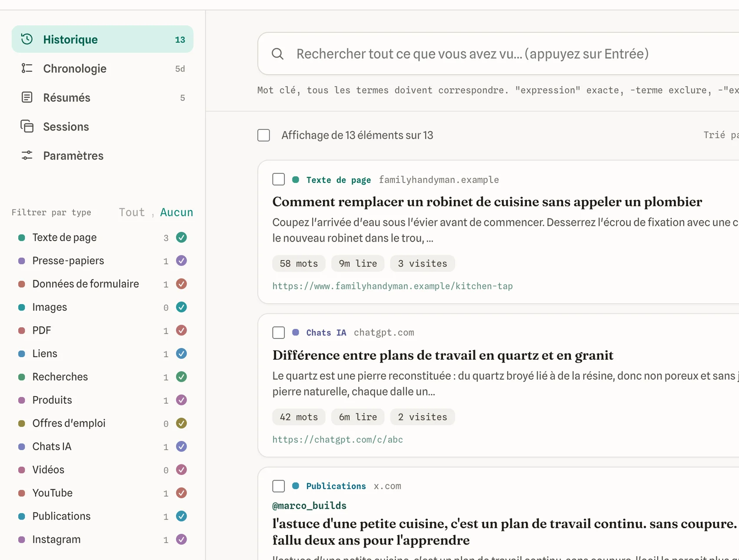Screen dimensions: 739x560
Task: Toggle the Produits filter check
Action: [181, 400]
